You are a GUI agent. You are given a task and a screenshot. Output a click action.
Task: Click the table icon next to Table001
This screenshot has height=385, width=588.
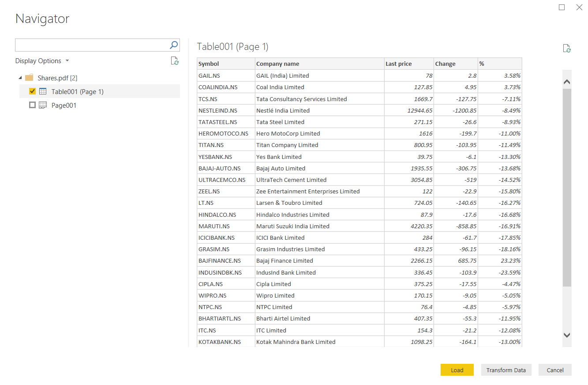43,91
